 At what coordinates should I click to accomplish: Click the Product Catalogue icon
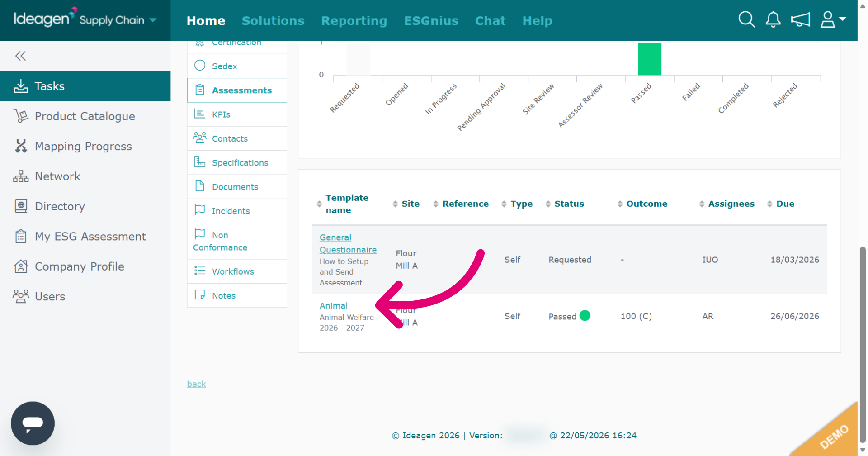click(x=21, y=116)
